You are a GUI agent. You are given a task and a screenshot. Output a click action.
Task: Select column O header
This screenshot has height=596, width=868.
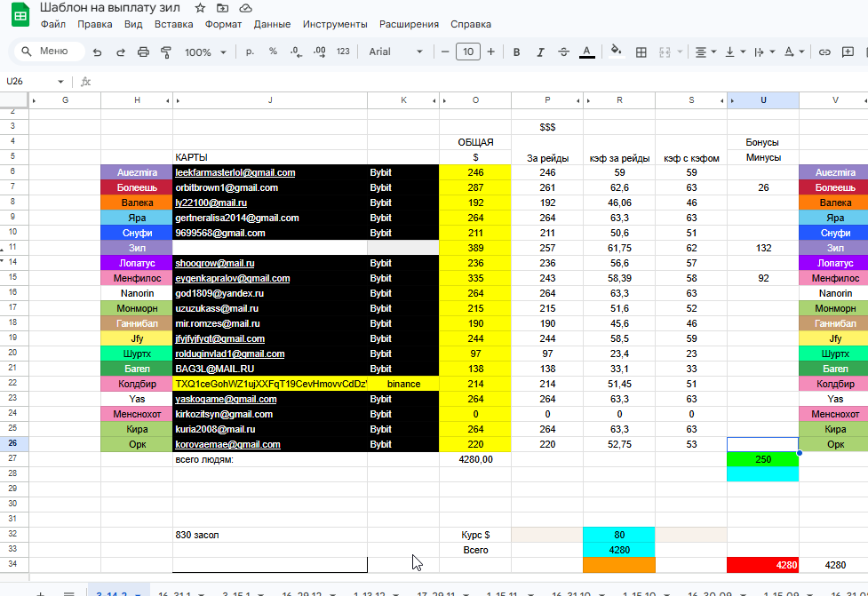click(x=475, y=100)
